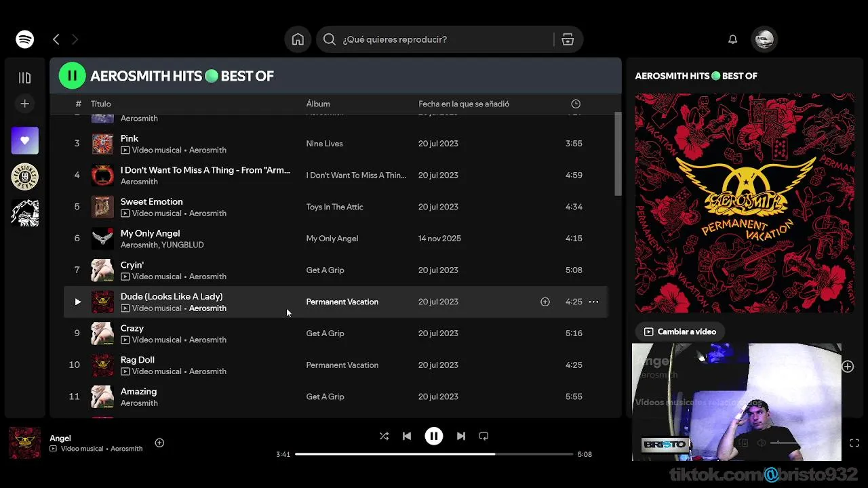Toggle shuffle playback
The height and width of the screenshot is (488, 868).
click(384, 436)
